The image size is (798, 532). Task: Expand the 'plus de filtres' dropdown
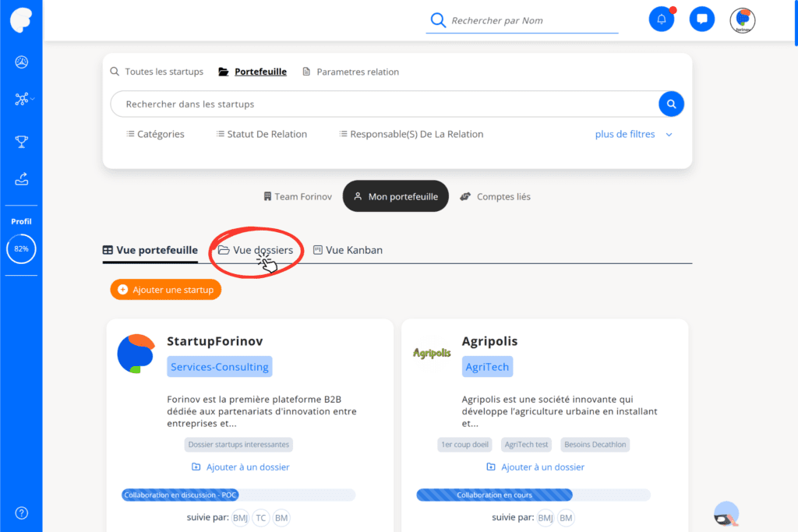tap(634, 134)
